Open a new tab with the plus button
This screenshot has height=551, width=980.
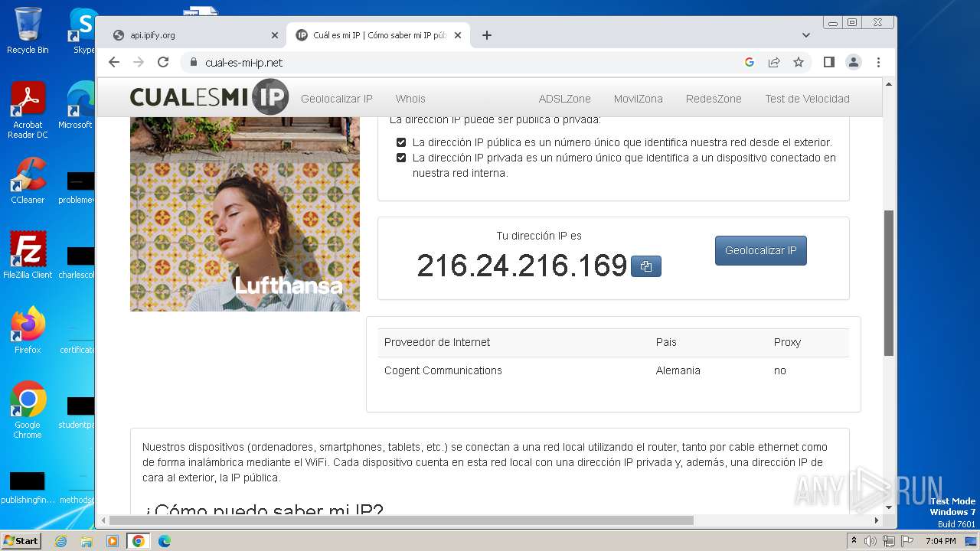coord(486,35)
